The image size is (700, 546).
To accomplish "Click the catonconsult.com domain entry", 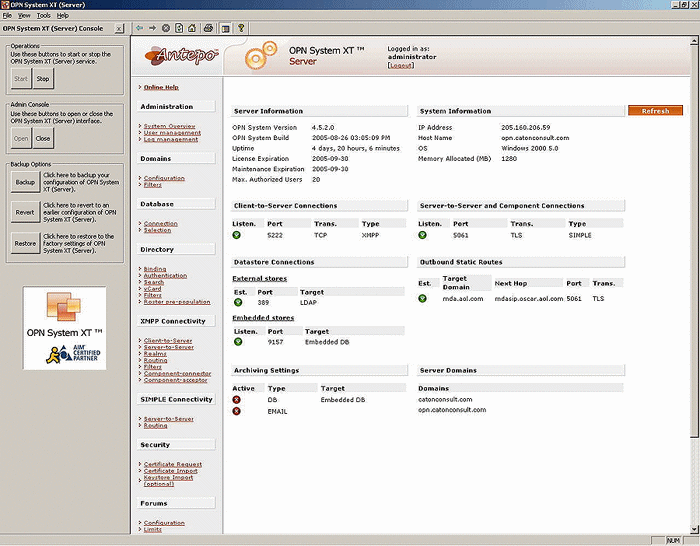I will point(445,400).
